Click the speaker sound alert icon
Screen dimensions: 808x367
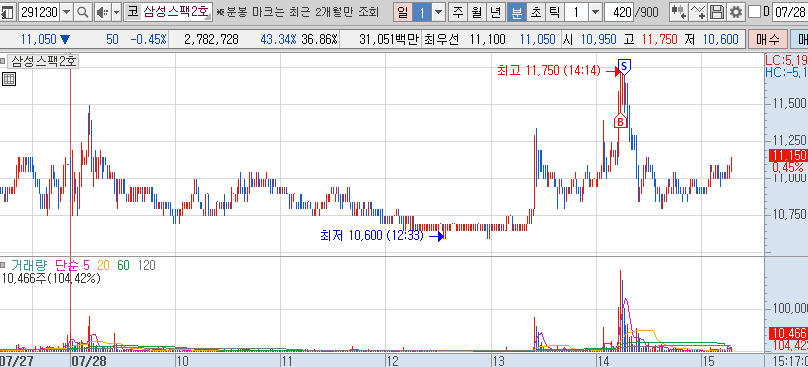[103, 12]
